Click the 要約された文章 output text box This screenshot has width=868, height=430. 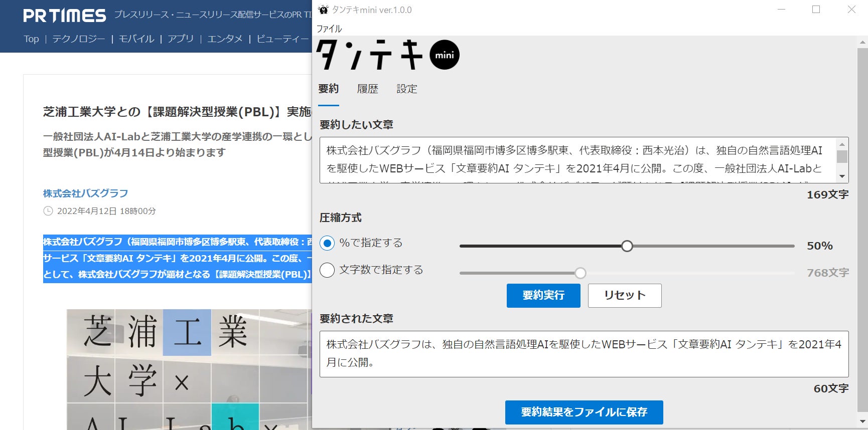pos(584,354)
